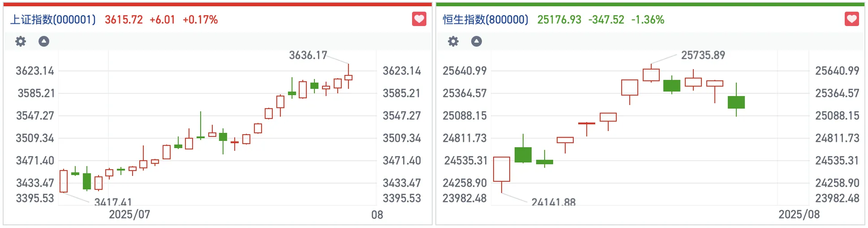The width and height of the screenshot is (868, 228).
Task: Click the 25735.89 high price label
Action: pos(703,55)
